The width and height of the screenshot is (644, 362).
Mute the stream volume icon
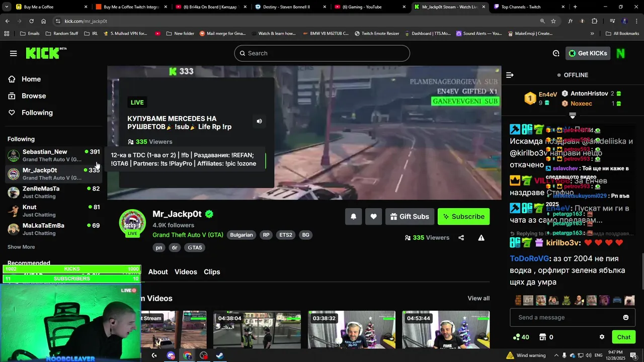click(x=259, y=121)
